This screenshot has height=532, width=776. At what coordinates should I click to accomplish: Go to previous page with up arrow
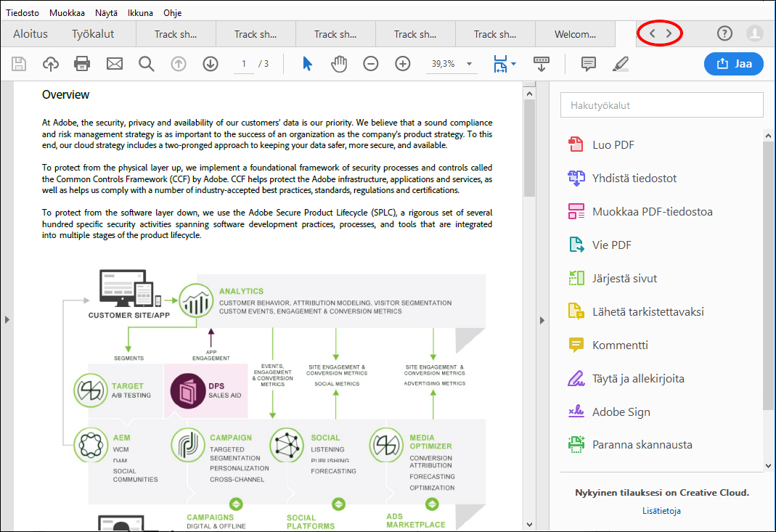pos(179,64)
